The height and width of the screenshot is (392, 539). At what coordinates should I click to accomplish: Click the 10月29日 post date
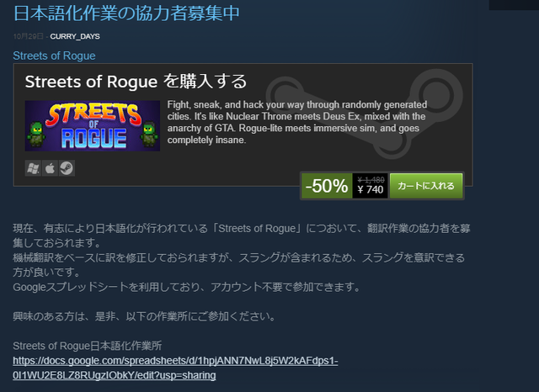[28, 36]
